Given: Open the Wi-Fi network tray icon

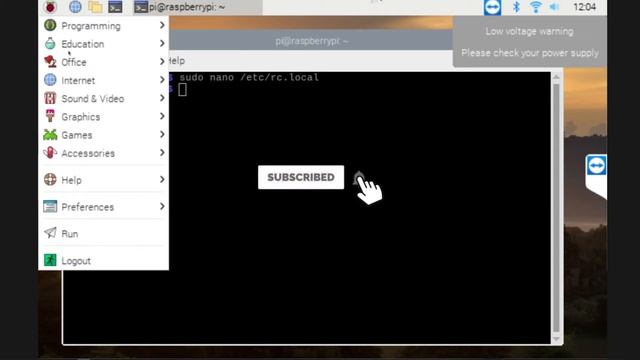Looking at the screenshot, I should pos(536,7).
